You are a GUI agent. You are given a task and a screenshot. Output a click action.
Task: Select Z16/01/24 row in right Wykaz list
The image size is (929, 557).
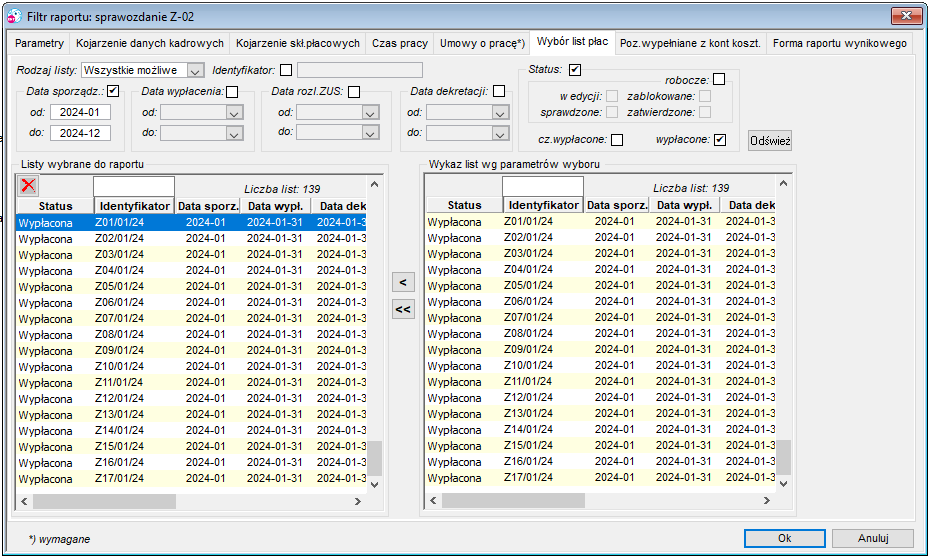(x=600, y=461)
